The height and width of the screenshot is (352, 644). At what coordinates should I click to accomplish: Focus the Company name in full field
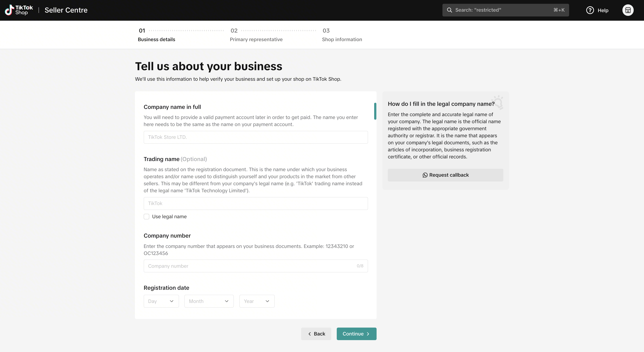coord(256,137)
